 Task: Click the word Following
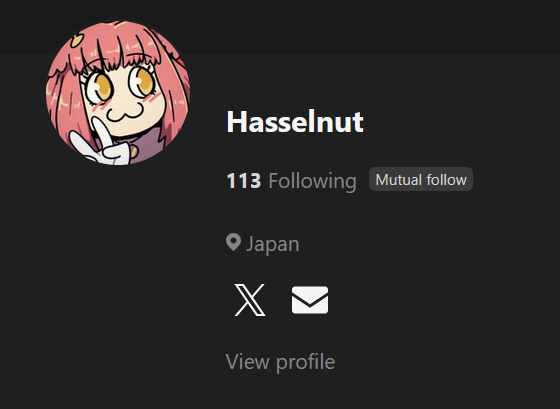pyautogui.click(x=312, y=181)
